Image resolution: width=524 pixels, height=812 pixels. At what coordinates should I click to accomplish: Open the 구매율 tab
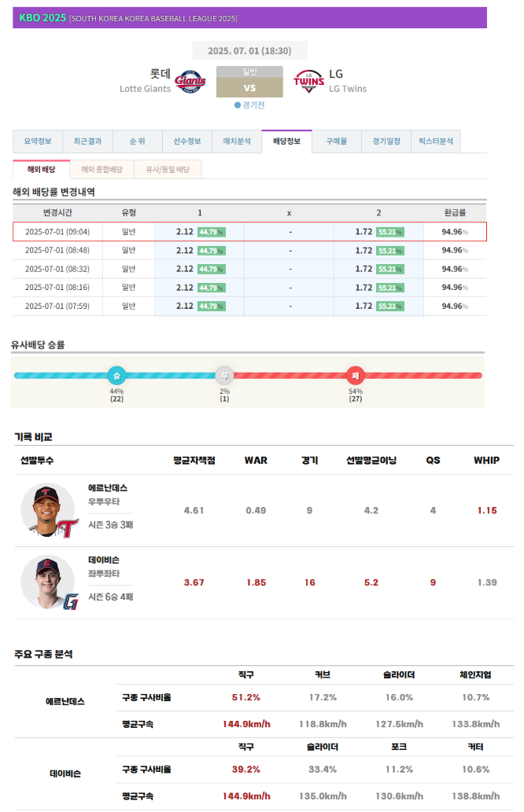click(337, 141)
